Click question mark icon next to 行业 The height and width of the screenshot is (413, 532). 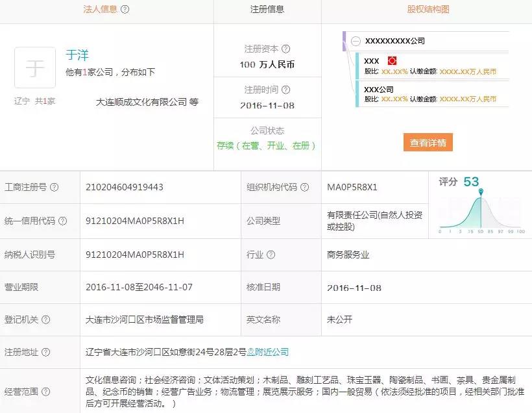pos(271,255)
